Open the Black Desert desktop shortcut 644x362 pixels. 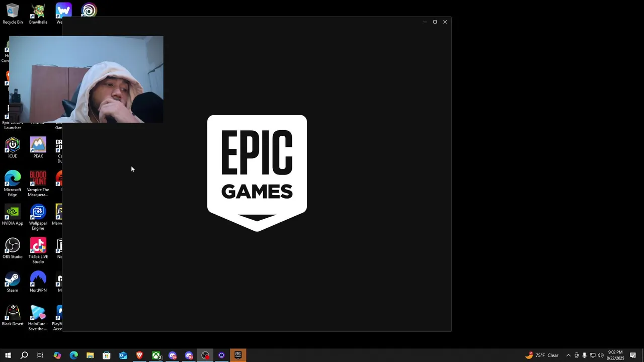13,315
